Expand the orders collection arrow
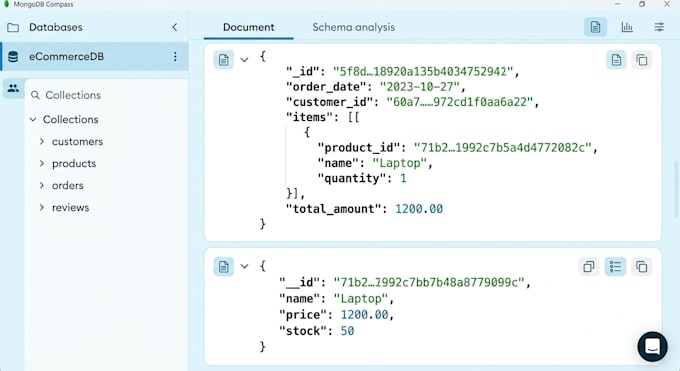680x371 pixels. pyautogui.click(x=42, y=185)
